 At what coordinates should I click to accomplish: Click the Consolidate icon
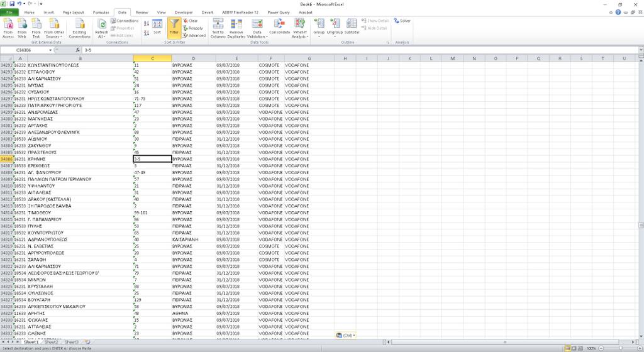click(x=279, y=26)
